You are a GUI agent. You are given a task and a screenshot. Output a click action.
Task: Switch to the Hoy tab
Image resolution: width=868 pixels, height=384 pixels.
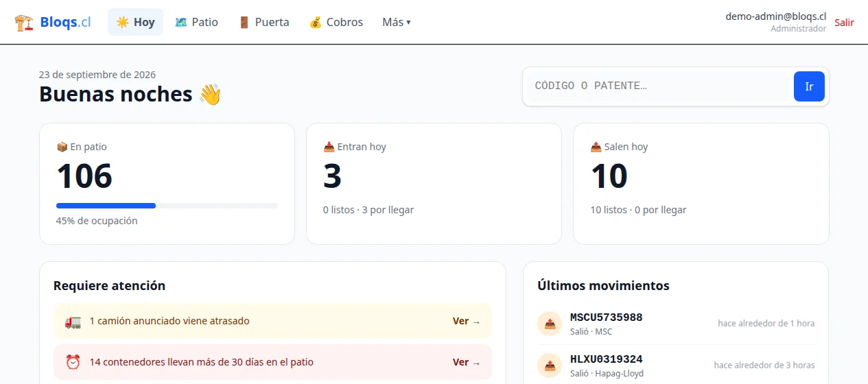point(135,22)
